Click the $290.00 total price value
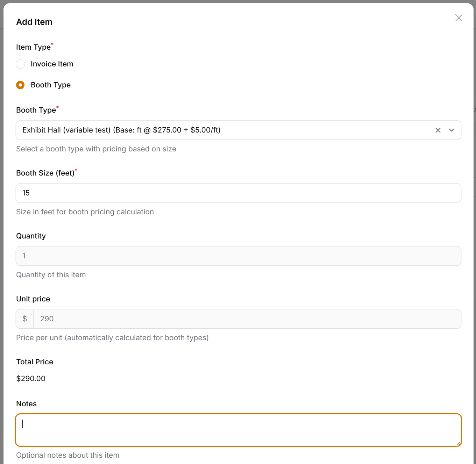This screenshot has width=476, height=464. coord(31,379)
